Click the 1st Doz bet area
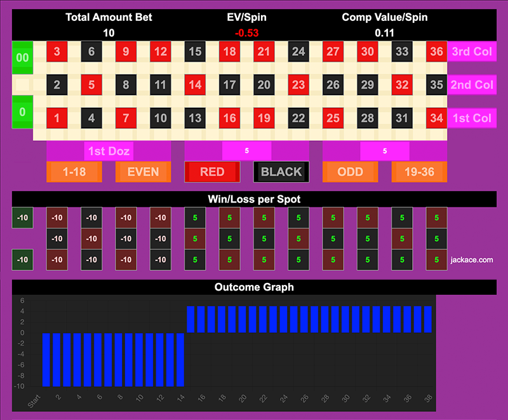508x420 pixels. [x=109, y=151]
